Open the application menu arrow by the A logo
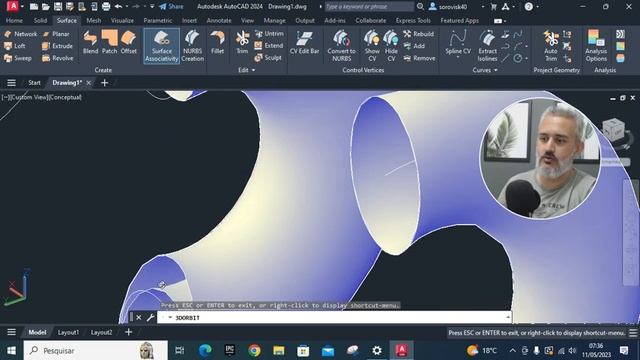This screenshot has height=360, width=640. pyautogui.click(x=22, y=7)
